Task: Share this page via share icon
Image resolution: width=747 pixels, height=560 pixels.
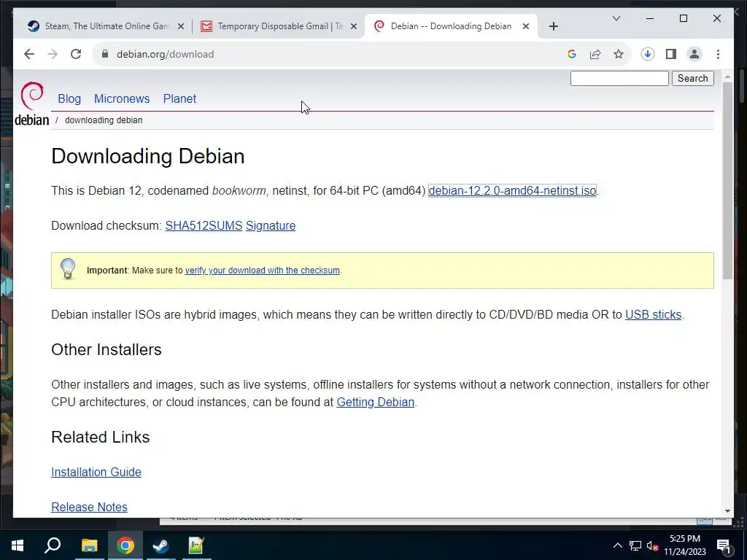Action: click(x=595, y=54)
